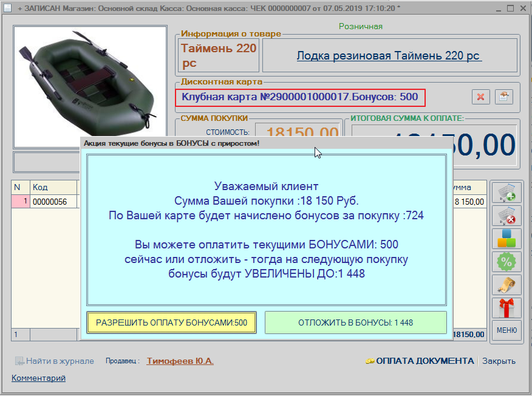Click the document icon in title bar
532x396 pixels.
tap(7, 8)
